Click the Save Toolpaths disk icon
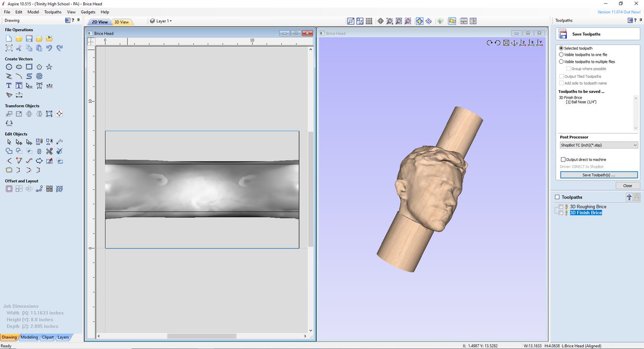The height and width of the screenshot is (349, 644). (563, 34)
